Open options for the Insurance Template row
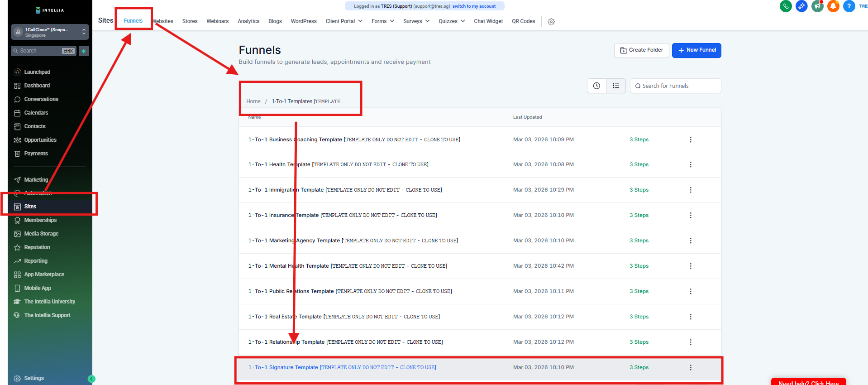Image resolution: width=868 pixels, height=385 pixels. (x=691, y=215)
